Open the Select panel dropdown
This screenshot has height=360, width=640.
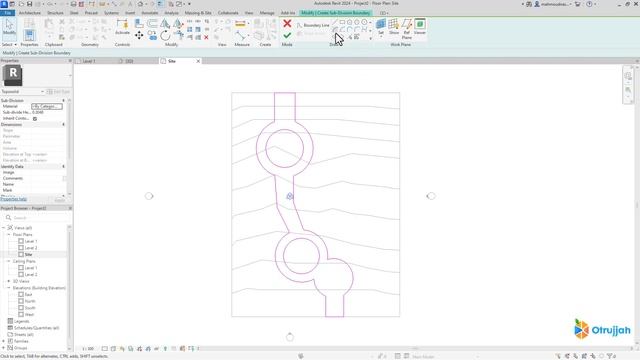pyautogui.click(x=9, y=44)
